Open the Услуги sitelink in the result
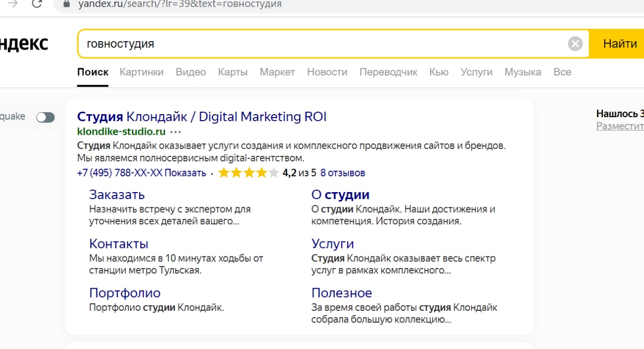The width and height of the screenshot is (644, 349). click(x=333, y=244)
